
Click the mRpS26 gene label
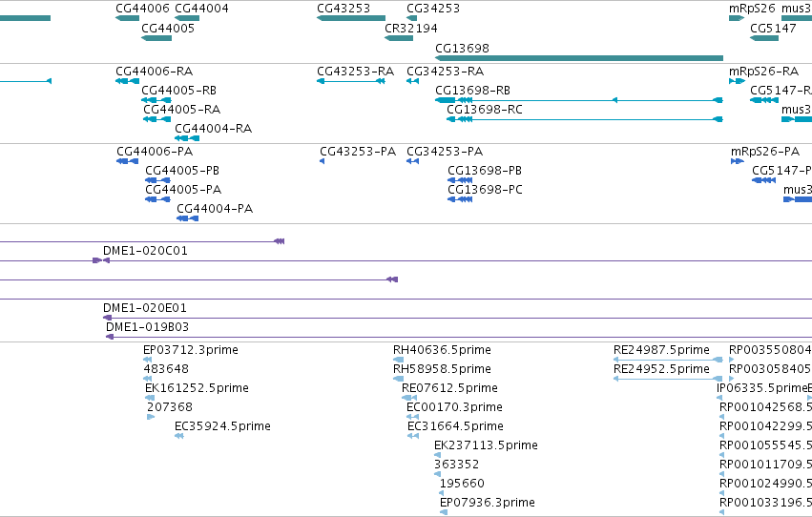pyautogui.click(x=752, y=9)
